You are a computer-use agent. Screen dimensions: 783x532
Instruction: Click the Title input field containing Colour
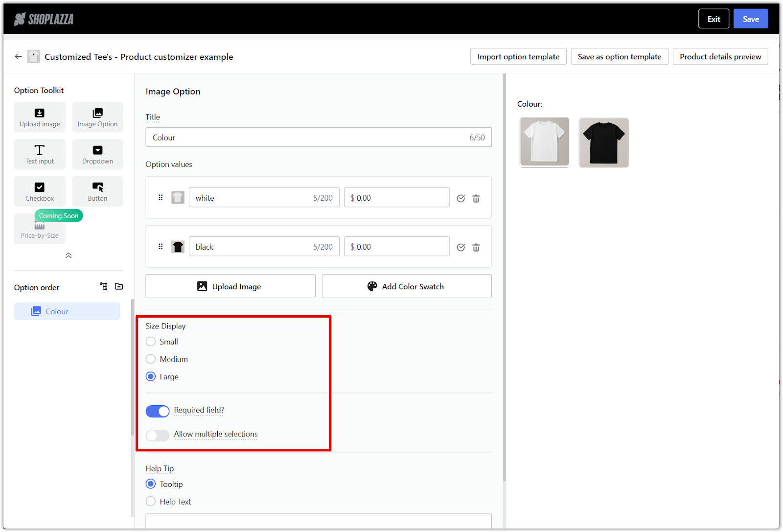pyautogui.click(x=319, y=137)
